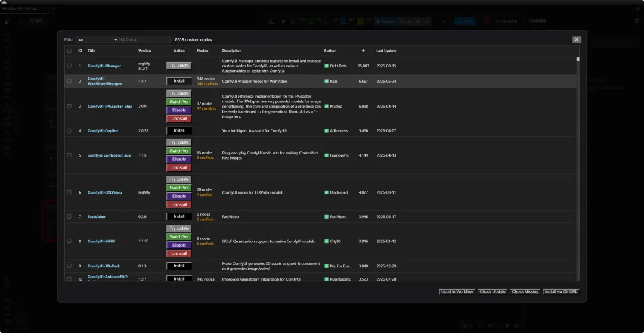644x333 pixels.
Task: Sort by the Nodes column header
Action: (x=202, y=51)
